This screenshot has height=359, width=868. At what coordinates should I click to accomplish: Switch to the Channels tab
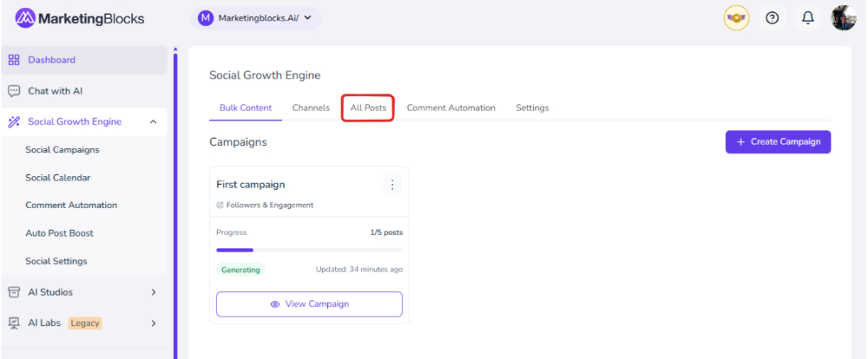pyautogui.click(x=311, y=108)
